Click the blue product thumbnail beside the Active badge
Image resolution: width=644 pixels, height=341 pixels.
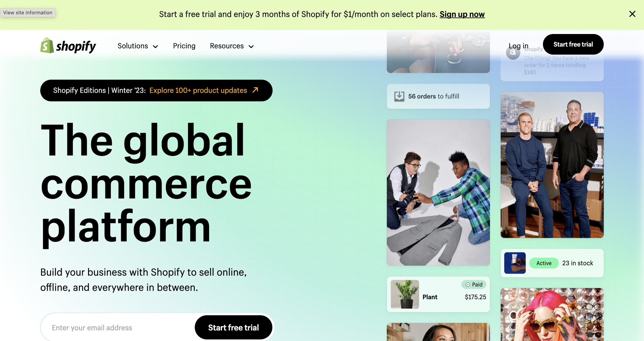tap(515, 263)
